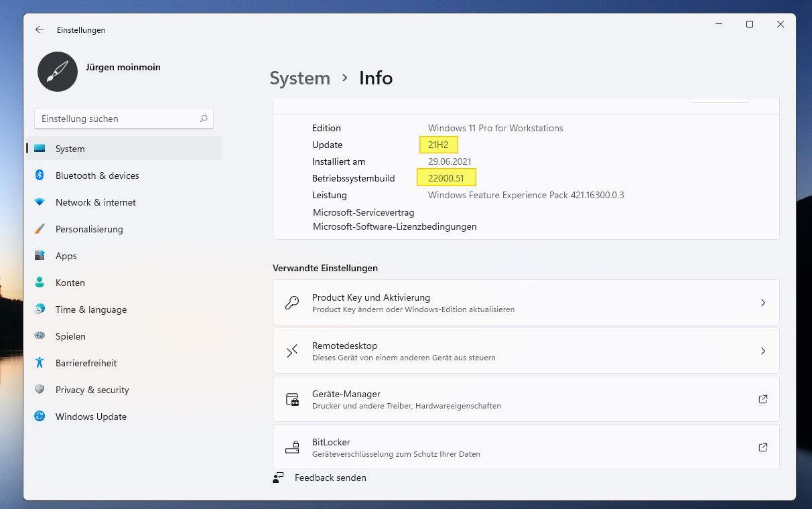Select install date 29.06.2021

pyautogui.click(x=450, y=161)
